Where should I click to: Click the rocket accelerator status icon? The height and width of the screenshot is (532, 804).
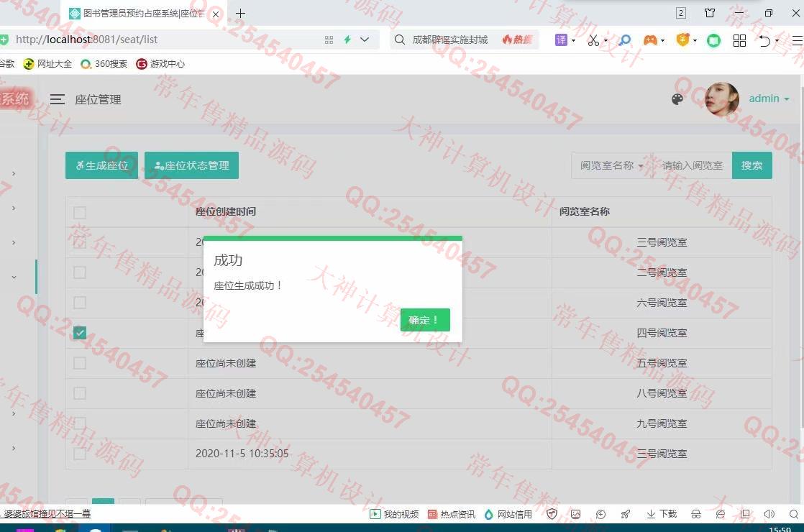point(626,514)
